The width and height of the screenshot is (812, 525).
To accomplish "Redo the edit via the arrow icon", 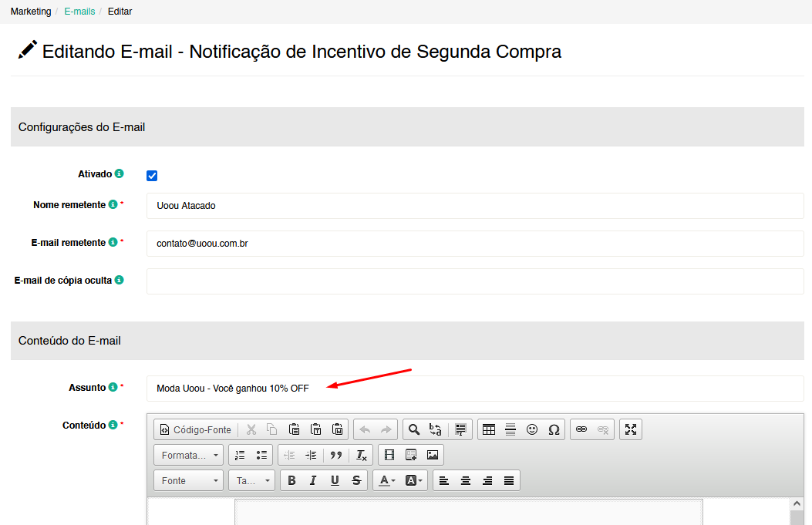I will click(x=386, y=429).
